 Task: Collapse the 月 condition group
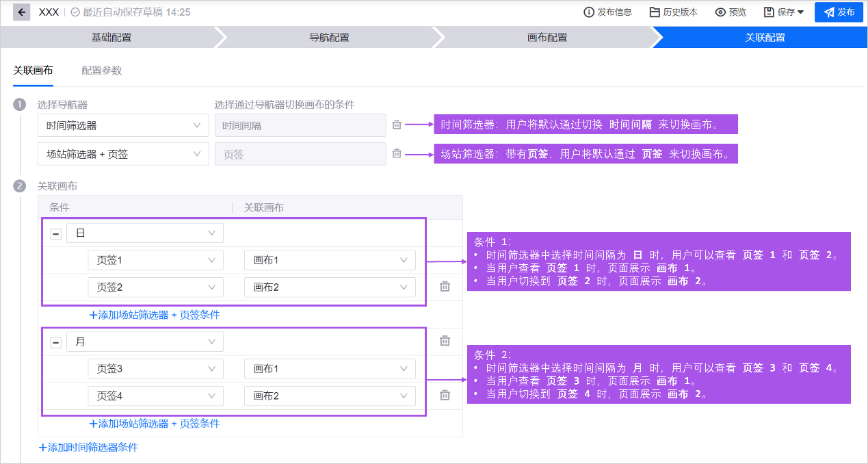(x=56, y=342)
